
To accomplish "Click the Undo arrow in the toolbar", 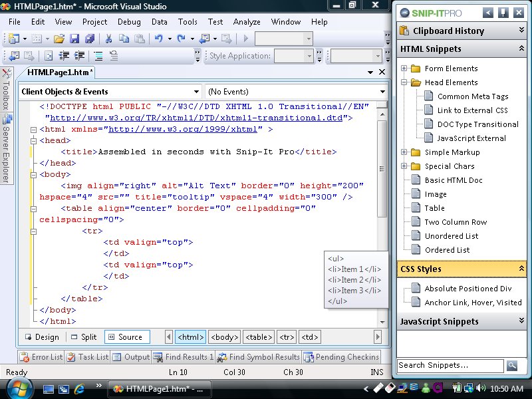I will pyautogui.click(x=158, y=39).
